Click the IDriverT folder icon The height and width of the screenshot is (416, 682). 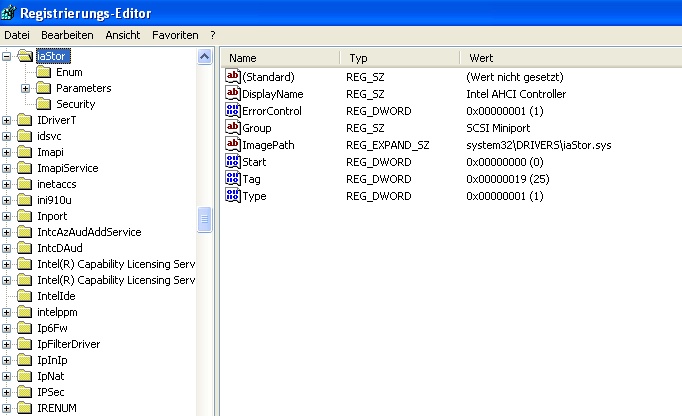pos(24,120)
